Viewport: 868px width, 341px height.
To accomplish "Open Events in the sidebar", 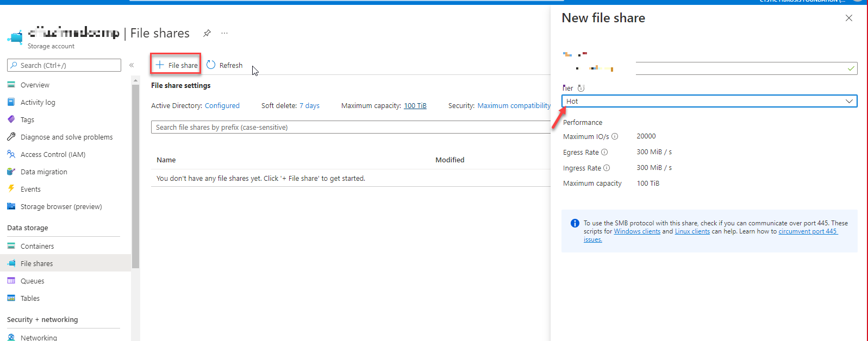I will 30,189.
